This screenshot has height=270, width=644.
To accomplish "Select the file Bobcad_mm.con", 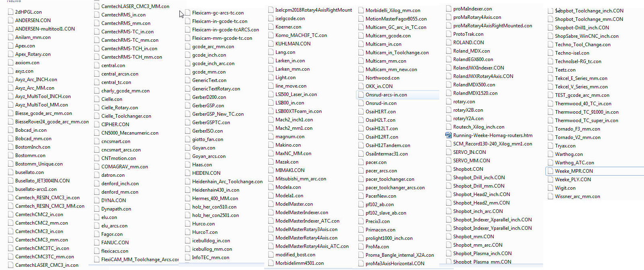I will click(33, 139).
